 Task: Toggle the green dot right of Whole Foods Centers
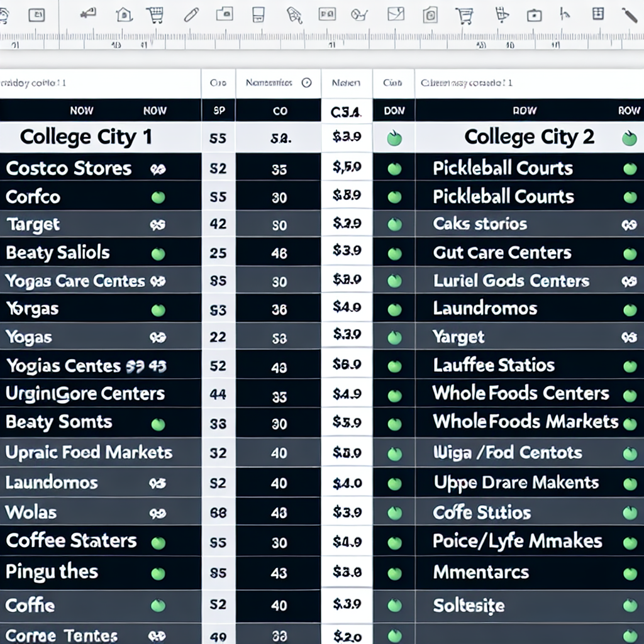click(x=630, y=396)
